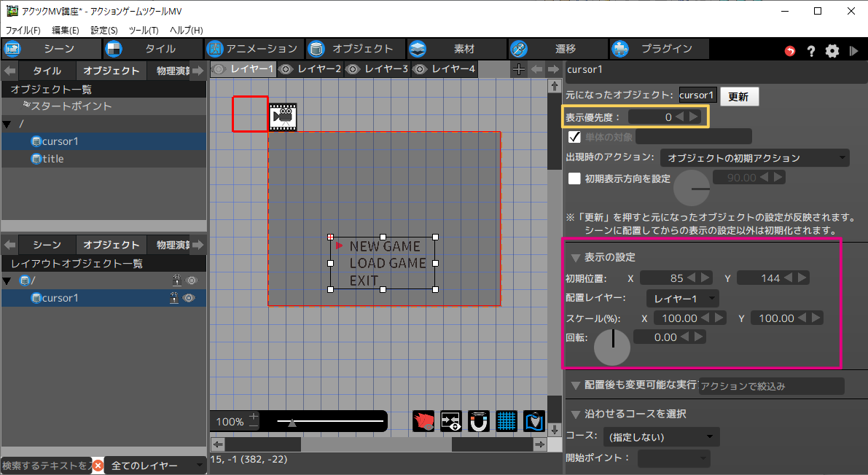Open the 配置レイヤー dropdown
This screenshot has height=475, width=868.
coord(683,299)
